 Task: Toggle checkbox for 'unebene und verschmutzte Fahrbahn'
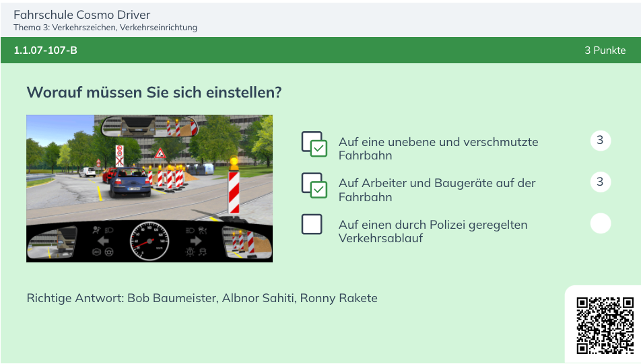[x=314, y=144]
